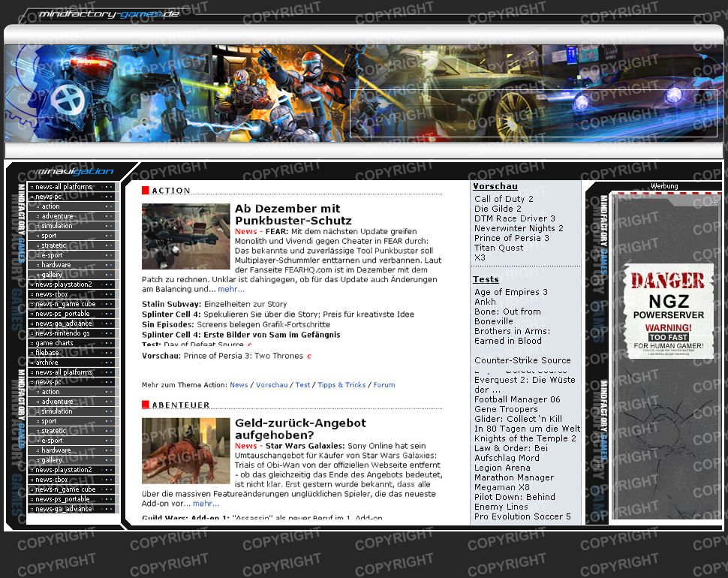Image resolution: width=728 pixels, height=578 pixels.
Task: Click the ACTION section heading
Action: (x=171, y=191)
